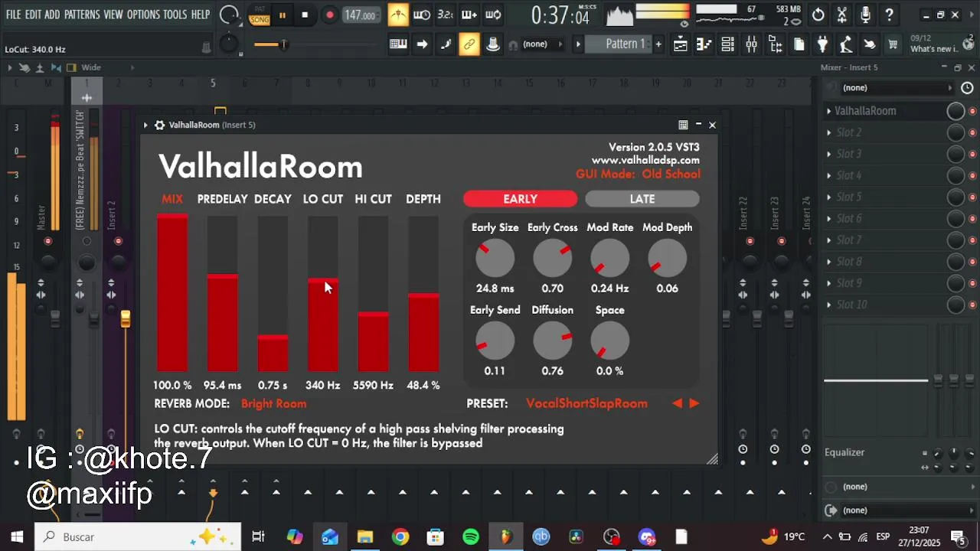
Task: Open the shopping cart content library icon
Action: coord(893,44)
